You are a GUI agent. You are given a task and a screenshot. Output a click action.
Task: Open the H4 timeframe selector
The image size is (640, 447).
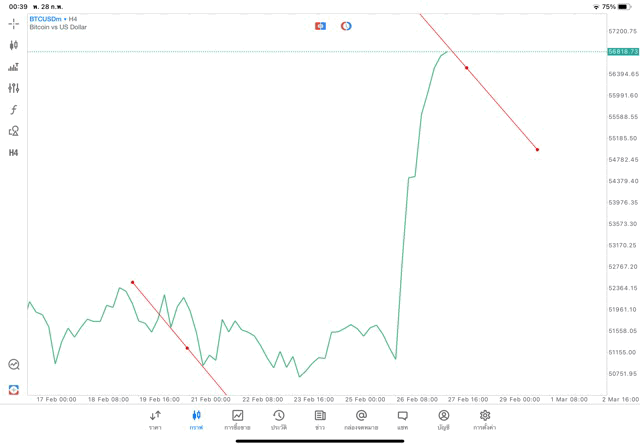[x=13, y=153]
